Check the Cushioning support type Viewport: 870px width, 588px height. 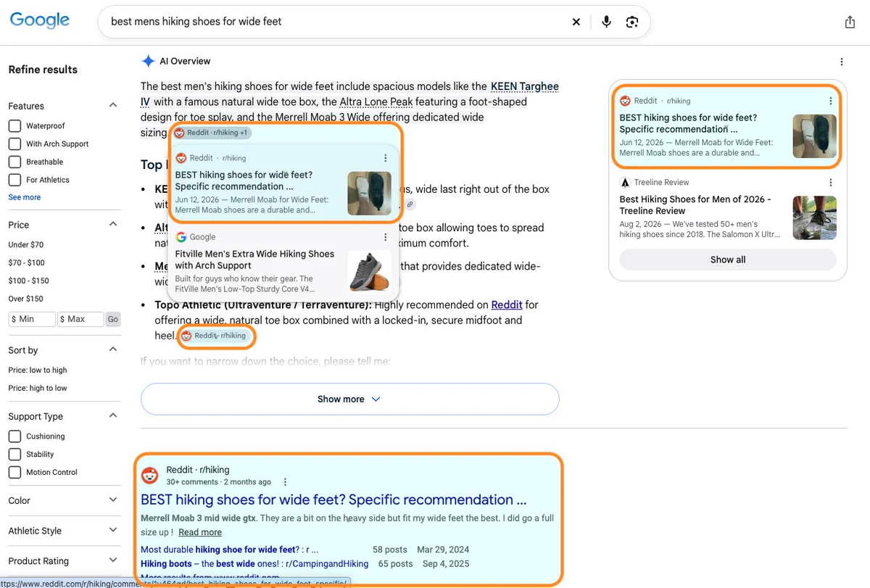point(14,436)
